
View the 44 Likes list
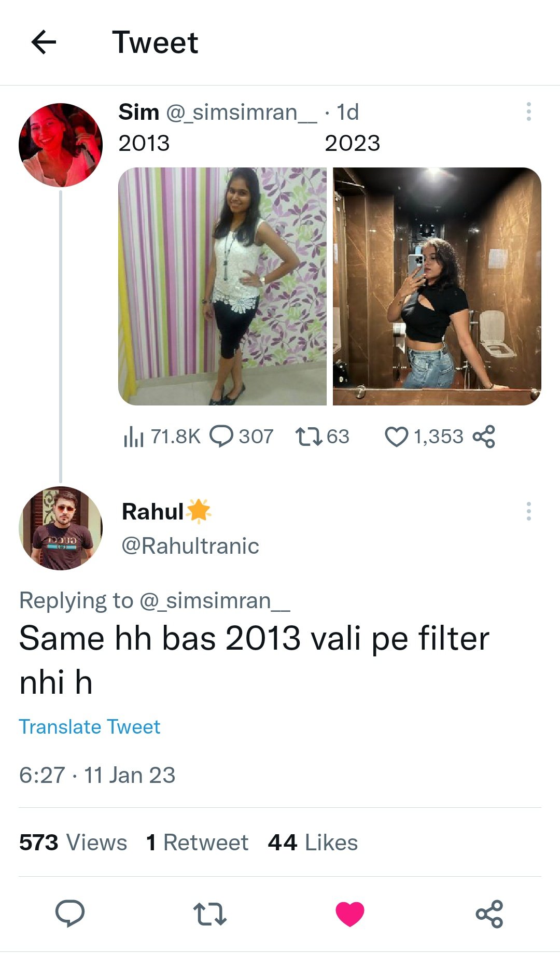(x=313, y=843)
